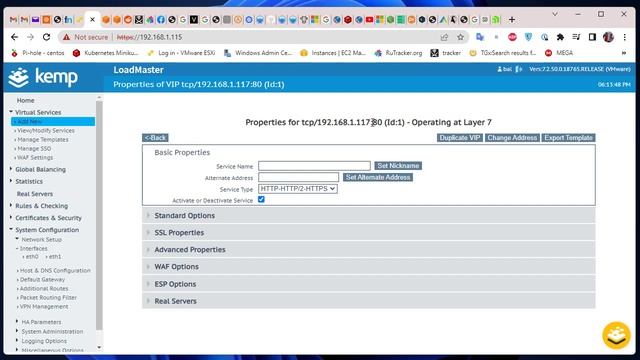Show more bookmarks overflow chevron

coord(624,53)
